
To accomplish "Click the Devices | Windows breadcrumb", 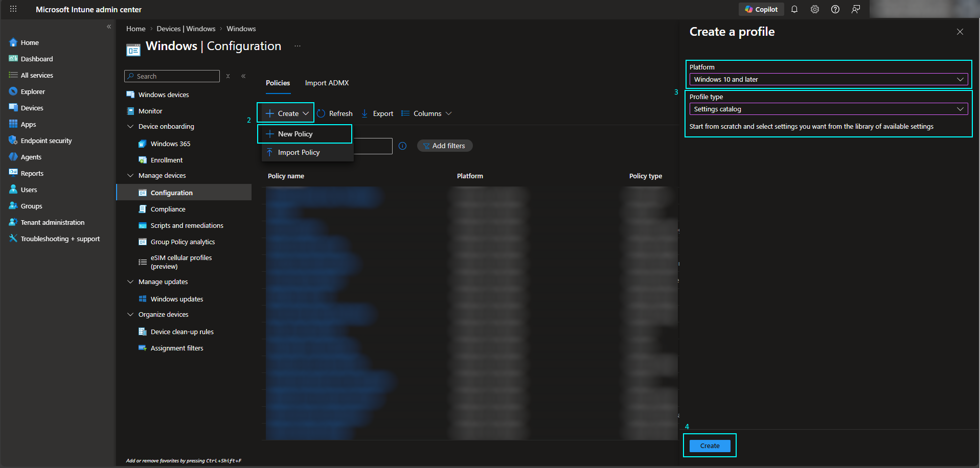I will (186, 29).
